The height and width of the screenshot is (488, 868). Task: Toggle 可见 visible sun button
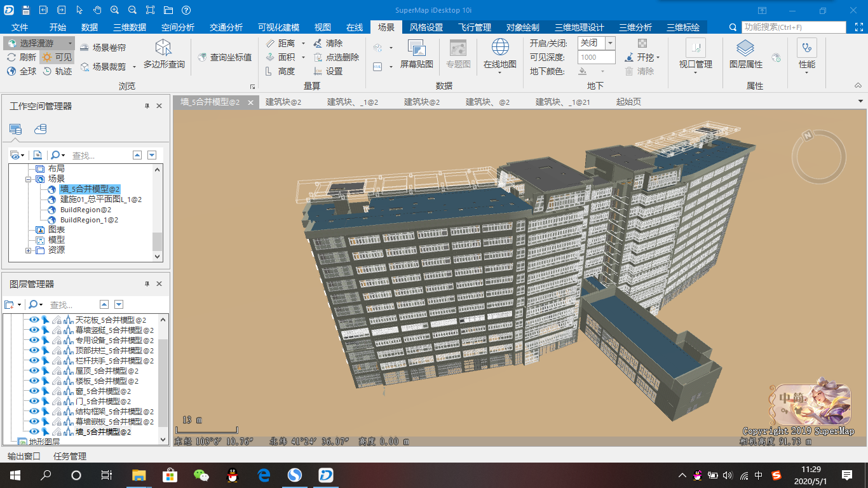point(57,57)
